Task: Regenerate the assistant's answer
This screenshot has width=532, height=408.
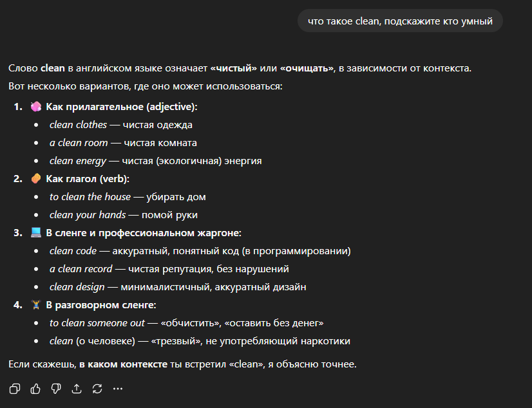Action: pos(97,389)
